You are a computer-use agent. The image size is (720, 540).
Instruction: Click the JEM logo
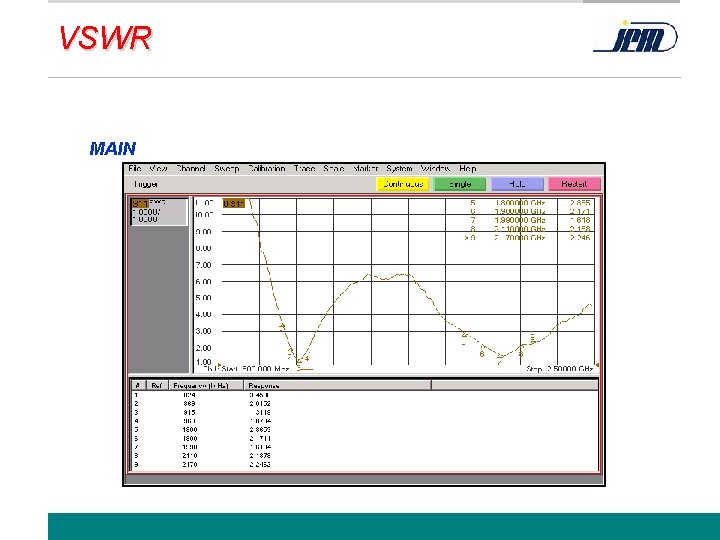coord(636,37)
